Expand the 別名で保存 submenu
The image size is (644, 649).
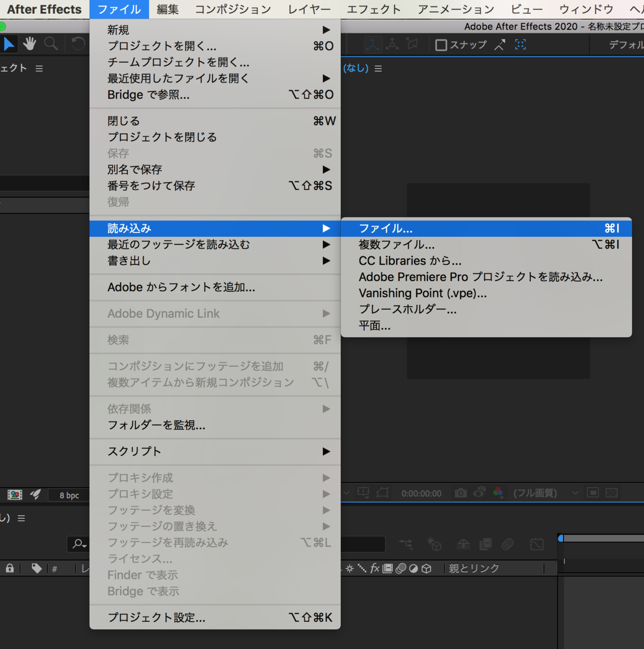tap(215, 170)
